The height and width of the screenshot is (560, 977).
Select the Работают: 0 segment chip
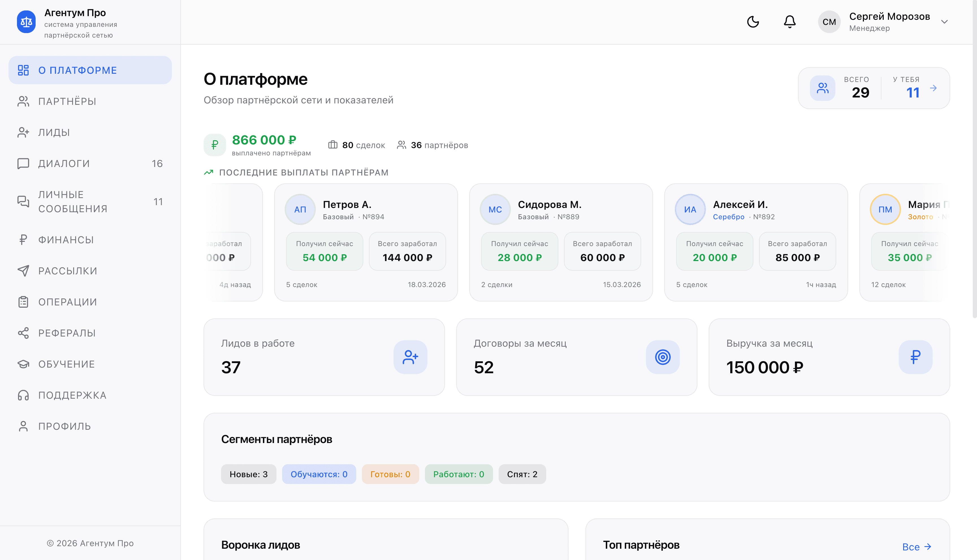(459, 474)
